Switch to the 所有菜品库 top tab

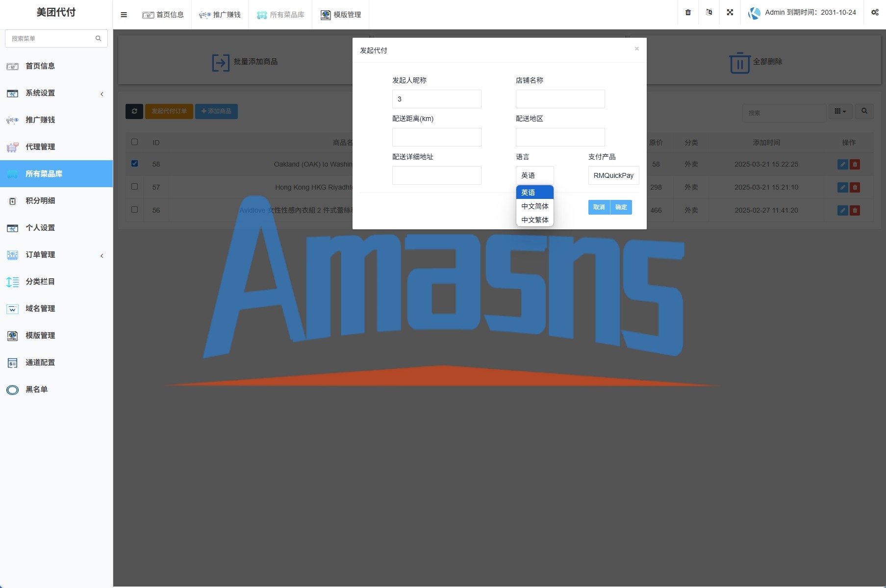[280, 15]
